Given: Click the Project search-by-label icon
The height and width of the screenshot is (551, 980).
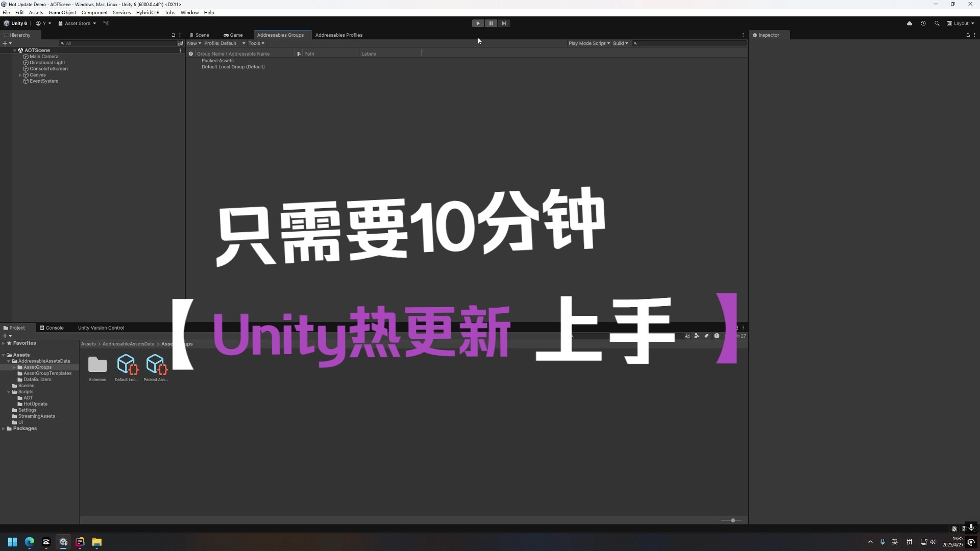Looking at the screenshot, I should [706, 336].
